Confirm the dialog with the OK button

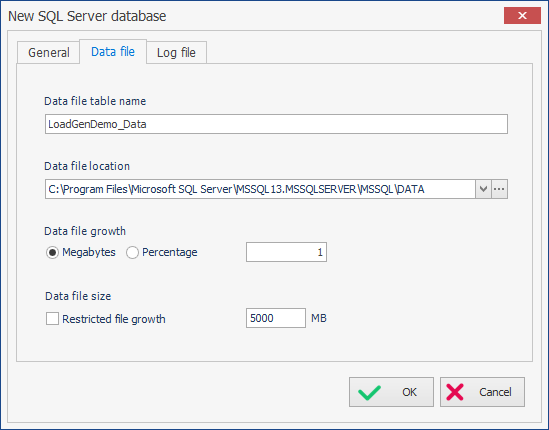(391, 392)
